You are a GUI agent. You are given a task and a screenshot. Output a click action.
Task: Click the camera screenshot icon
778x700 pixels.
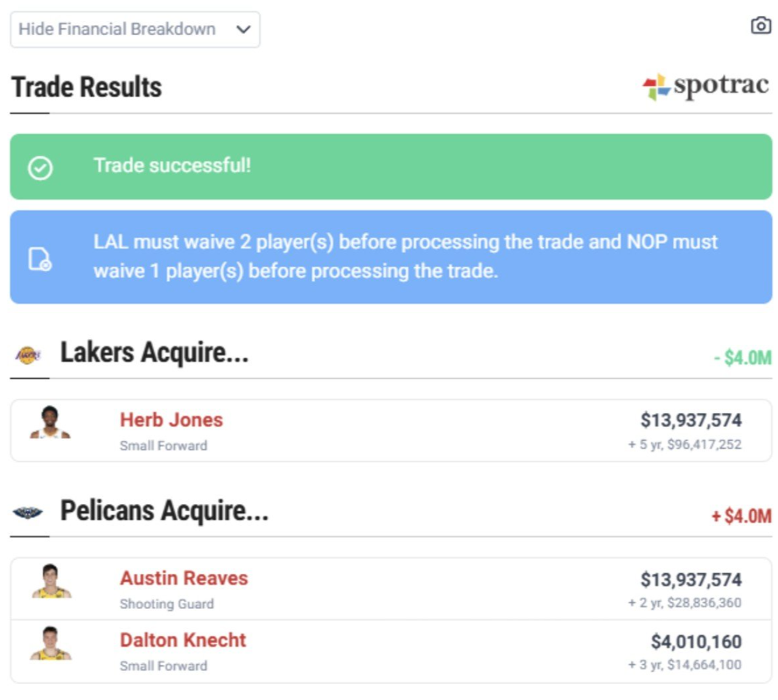(x=760, y=25)
